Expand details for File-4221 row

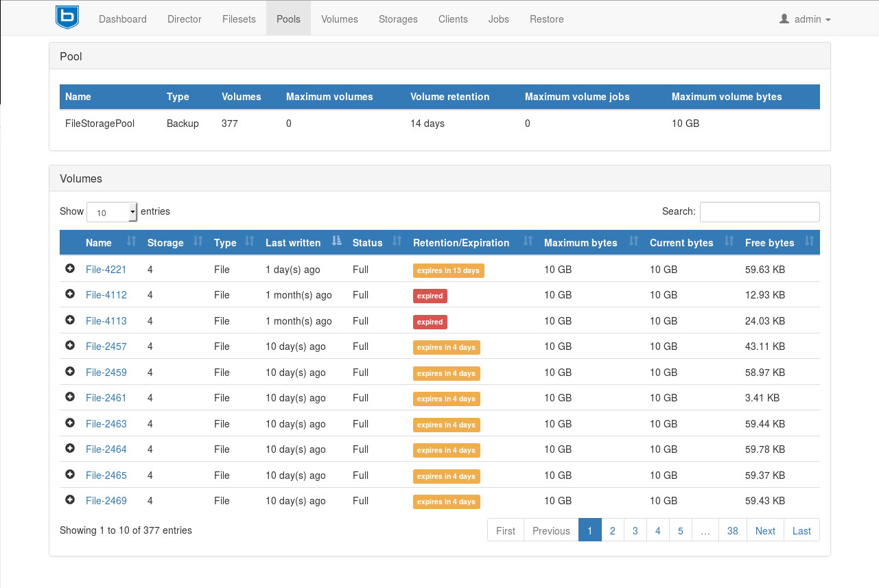pos(70,269)
